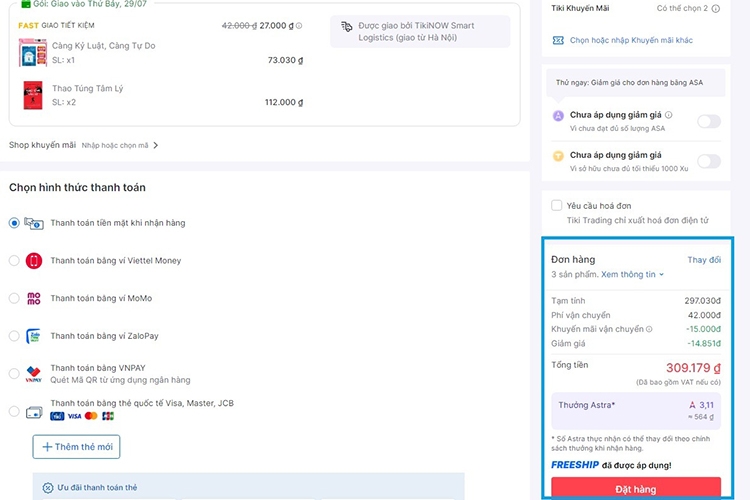Click the Thưởng Astra reward box
750x500 pixels.
636,411
